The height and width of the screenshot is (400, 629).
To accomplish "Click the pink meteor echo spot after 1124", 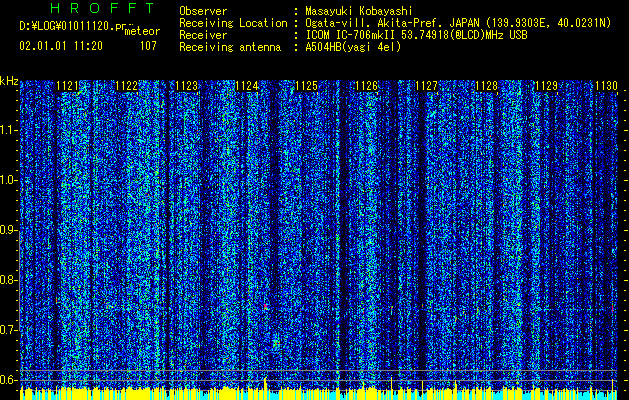I will pyautogui.click(x=265, y=307).
